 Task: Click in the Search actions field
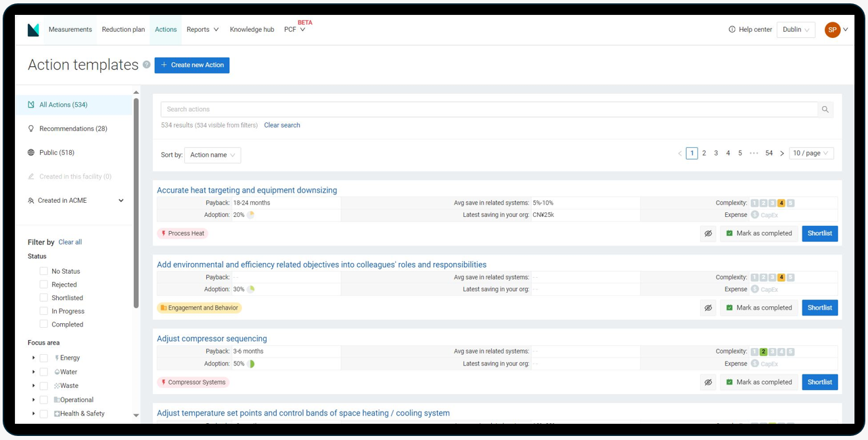[487, 109]
